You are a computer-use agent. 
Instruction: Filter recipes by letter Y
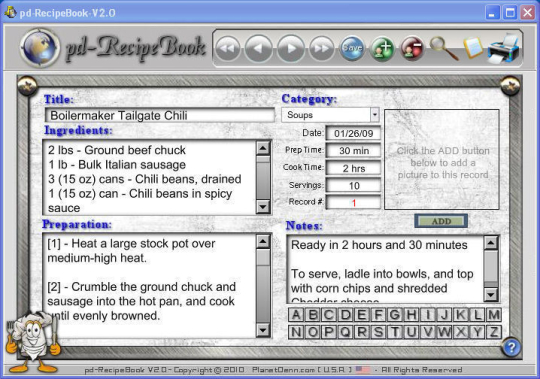coord(477,332)
